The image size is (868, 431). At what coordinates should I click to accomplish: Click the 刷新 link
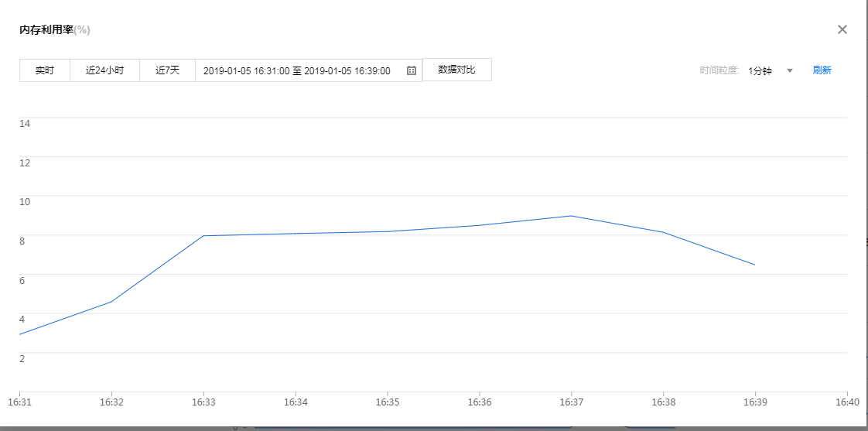pos(822,70)
